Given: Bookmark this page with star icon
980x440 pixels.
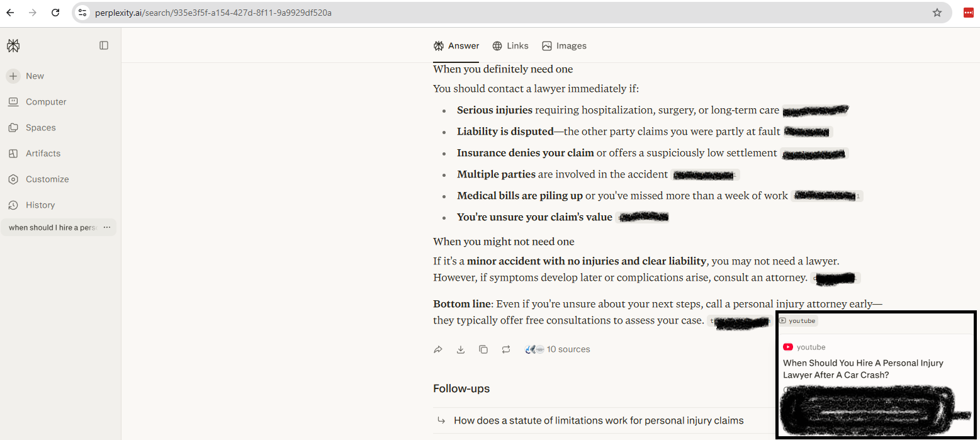Looking at the screenshot, I should 937,13.
